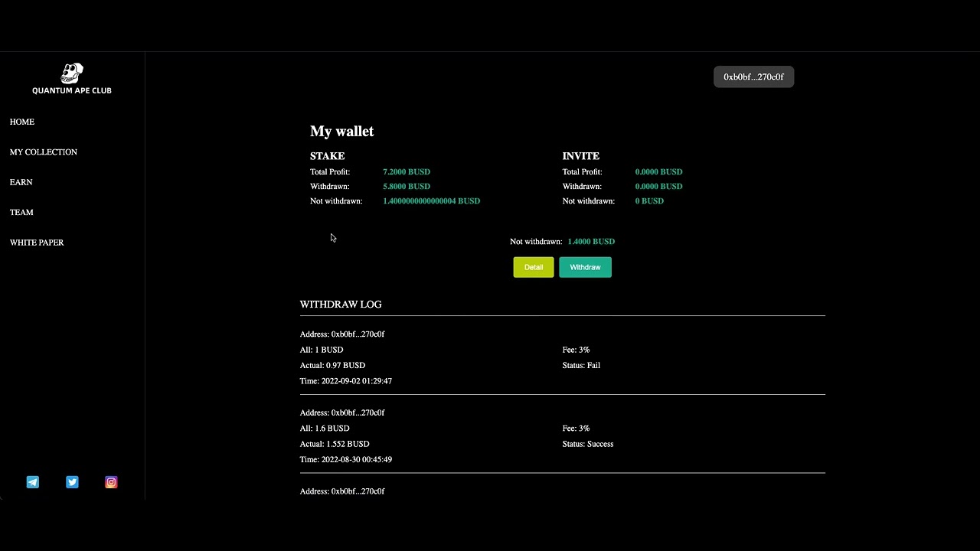Image resolution: width=980 pixels, height=551 pixels.
Task: Click Fee: 3% in successful entry
Action: [576, 429]
